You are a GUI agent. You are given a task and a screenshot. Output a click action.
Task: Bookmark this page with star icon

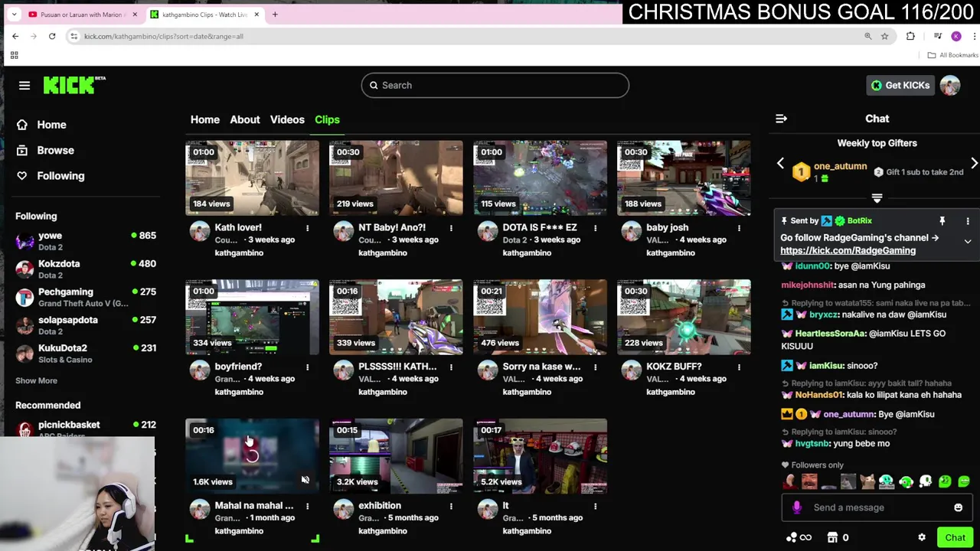click(884, 36)
